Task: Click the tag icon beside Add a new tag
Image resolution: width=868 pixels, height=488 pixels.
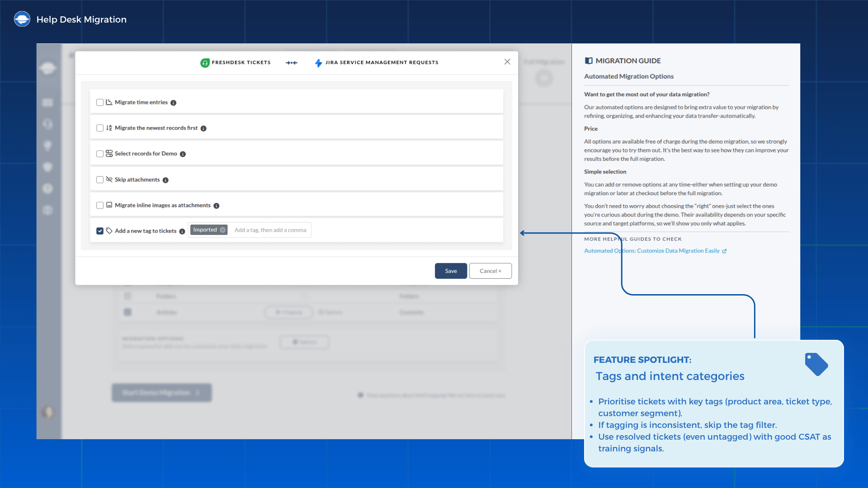Action: (109, 231)
